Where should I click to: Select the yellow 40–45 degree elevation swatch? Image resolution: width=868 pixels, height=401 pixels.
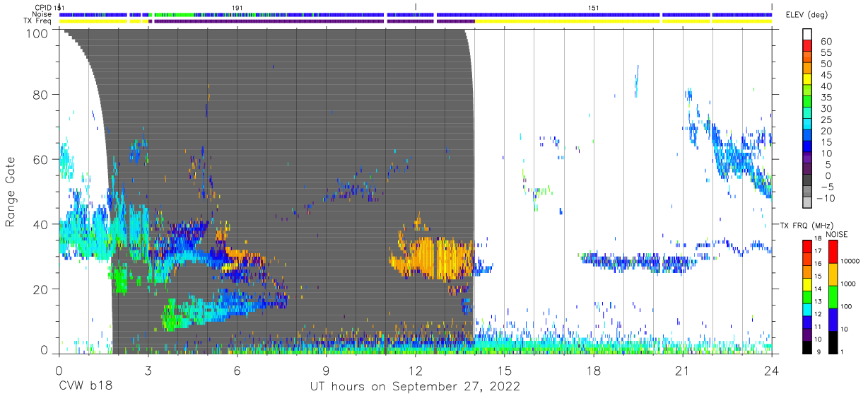click(x=807, y=80)
